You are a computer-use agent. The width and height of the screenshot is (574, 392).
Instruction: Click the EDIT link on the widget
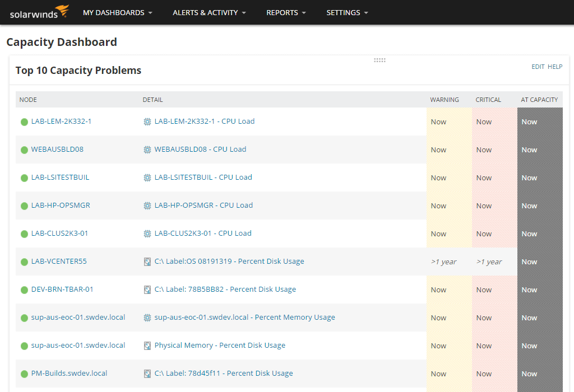pos(538,67)
